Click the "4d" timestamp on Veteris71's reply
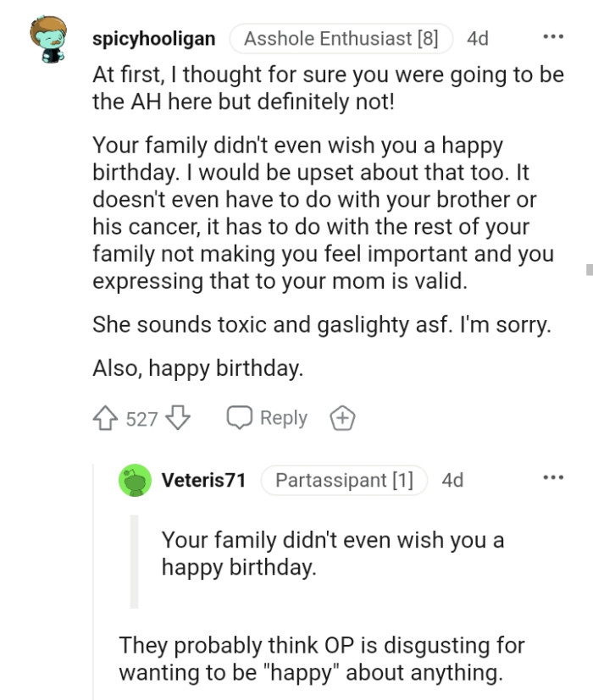Viewport: 593px width, 700px height. 452,480
